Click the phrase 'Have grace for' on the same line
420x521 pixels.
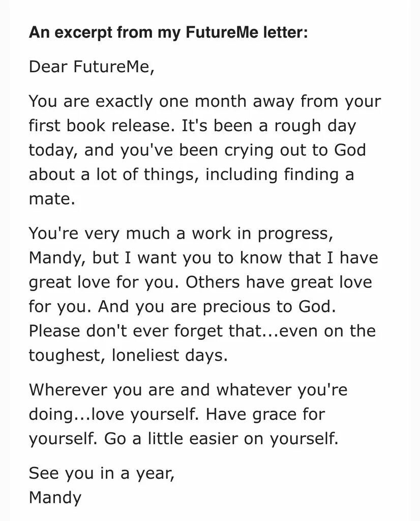tap(265, 414)
